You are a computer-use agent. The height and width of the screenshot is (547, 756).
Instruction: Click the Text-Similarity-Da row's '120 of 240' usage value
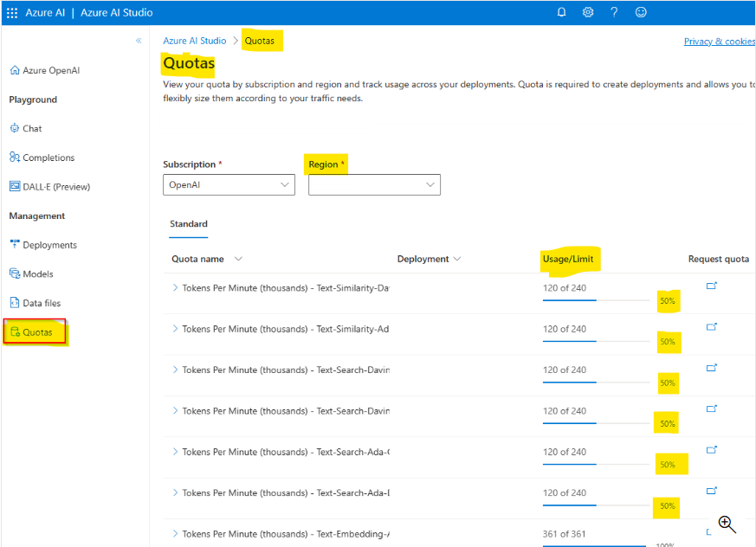565,287
